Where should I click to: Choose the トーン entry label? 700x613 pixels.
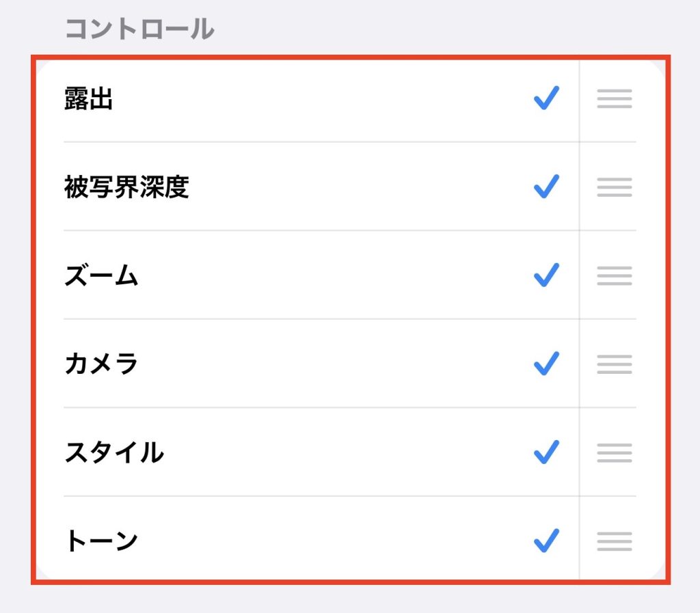101,541
